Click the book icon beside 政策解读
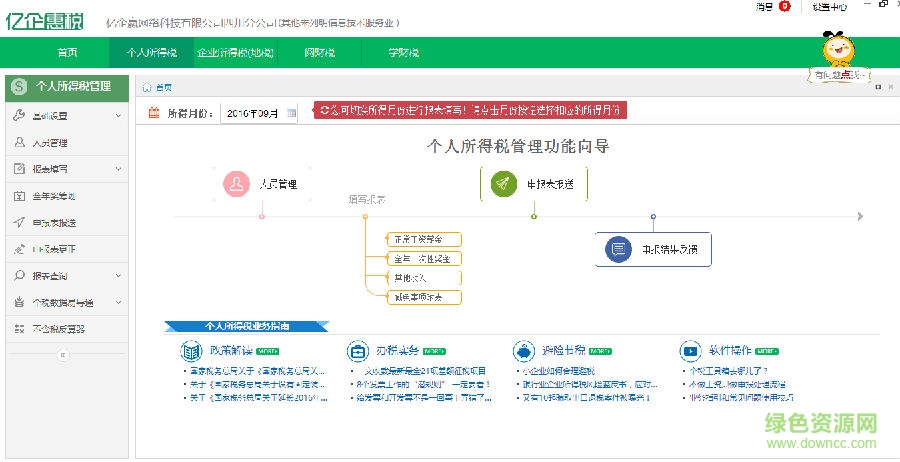 (191, 351)
